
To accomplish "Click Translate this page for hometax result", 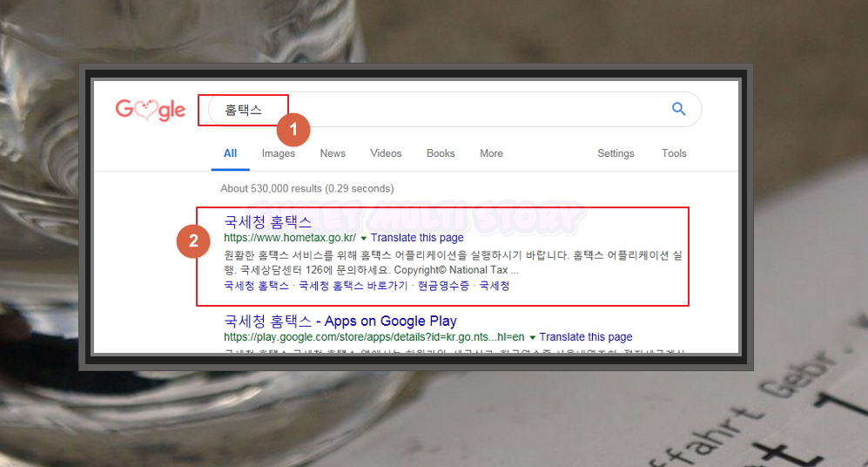I will [x=417, y=238].
